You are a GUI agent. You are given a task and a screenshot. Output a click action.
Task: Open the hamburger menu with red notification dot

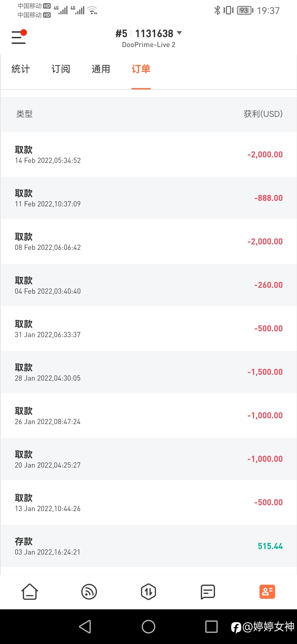click(x=19, y=37)
